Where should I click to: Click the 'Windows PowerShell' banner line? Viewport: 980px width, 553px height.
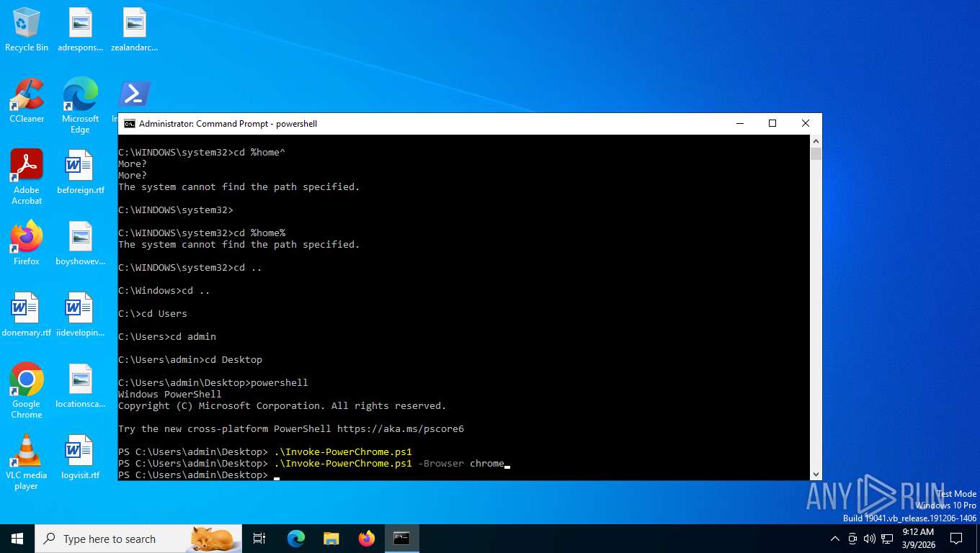170,395
